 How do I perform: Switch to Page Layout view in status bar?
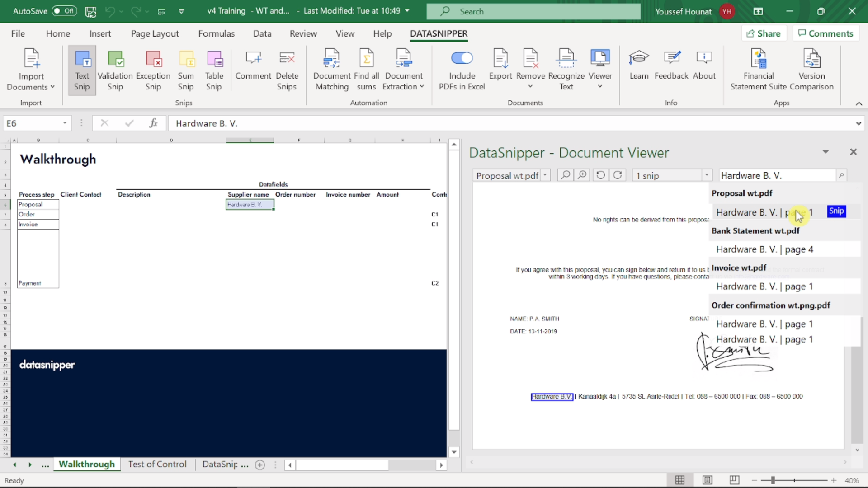click(708, 480)
